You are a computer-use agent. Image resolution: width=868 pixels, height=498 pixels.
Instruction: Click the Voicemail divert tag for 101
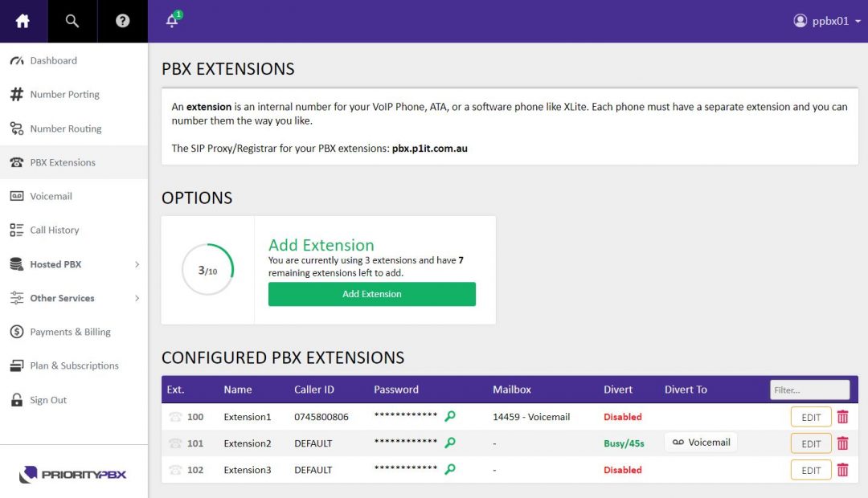pyautogui.click(x=701, y=442)
